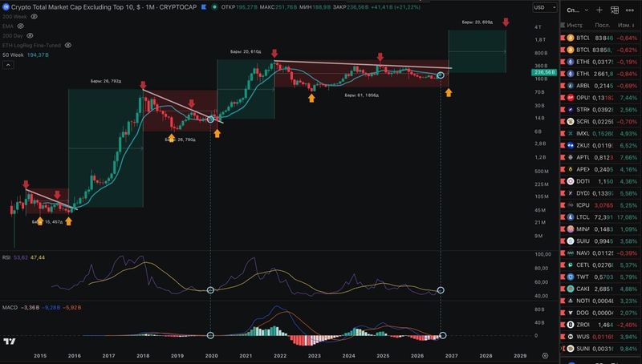Toggle the red flag on the LTC row
The image size is (642, 364).
pyautogui.click(x=563, y=217)
